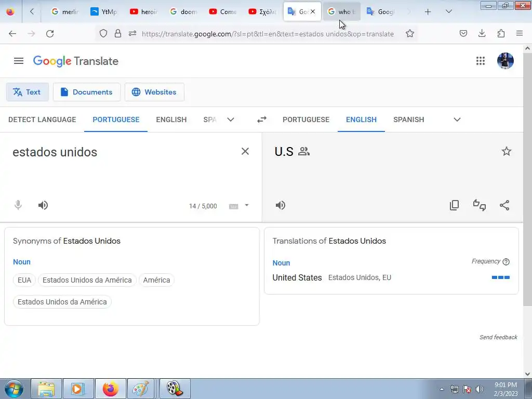The image size is (532, 399).
Task: Open the Google Translate main menu hamburger
Action: coord(19,61)
